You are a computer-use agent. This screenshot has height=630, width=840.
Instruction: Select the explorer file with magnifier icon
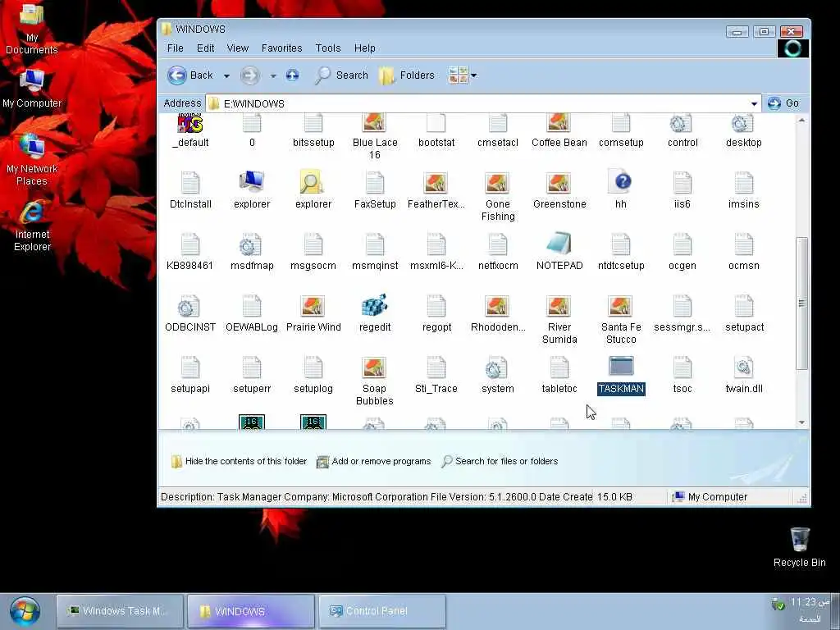(x=313, y=182)
